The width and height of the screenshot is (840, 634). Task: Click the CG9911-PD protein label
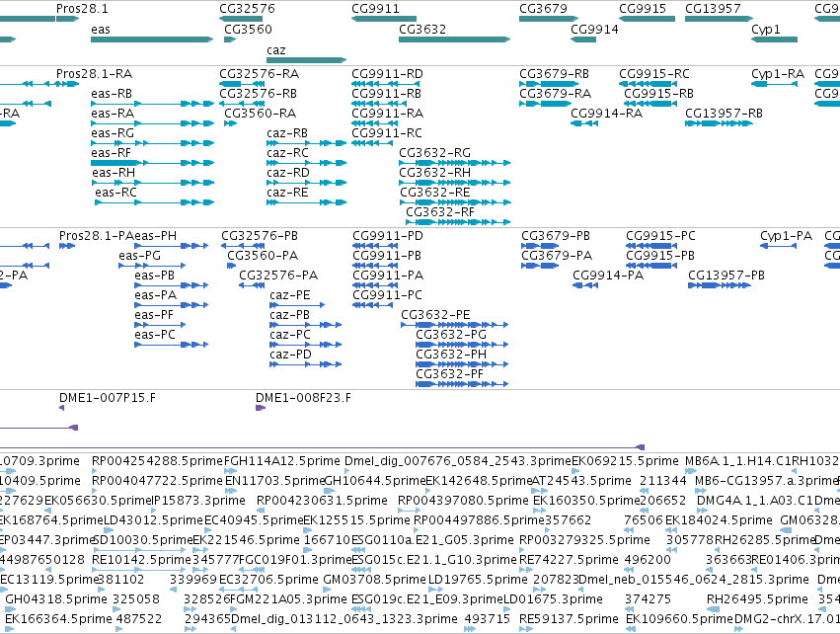387,236
